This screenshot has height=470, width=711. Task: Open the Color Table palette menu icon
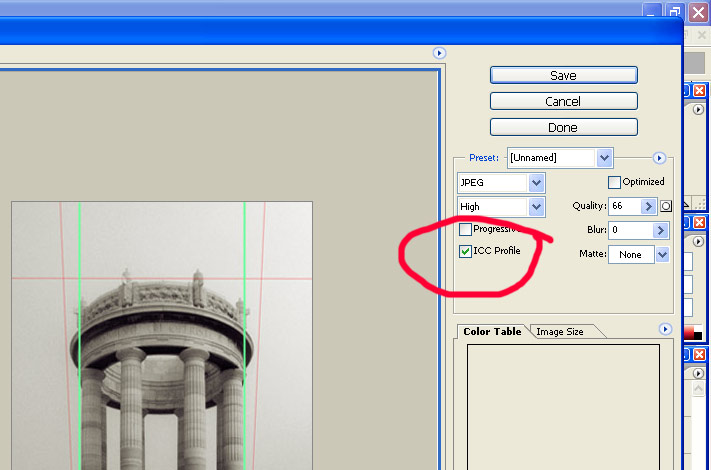coord(666,329)
